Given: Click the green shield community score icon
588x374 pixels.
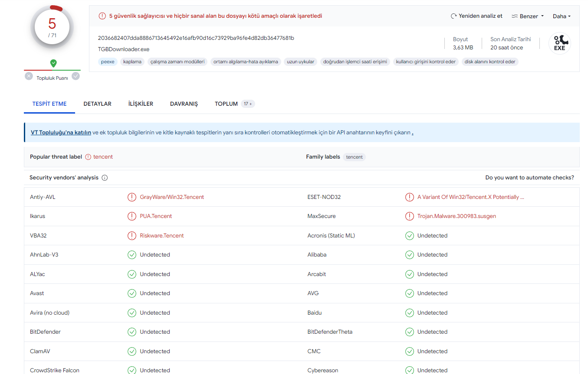Looking at the screenshot, I should coord(53,63).
